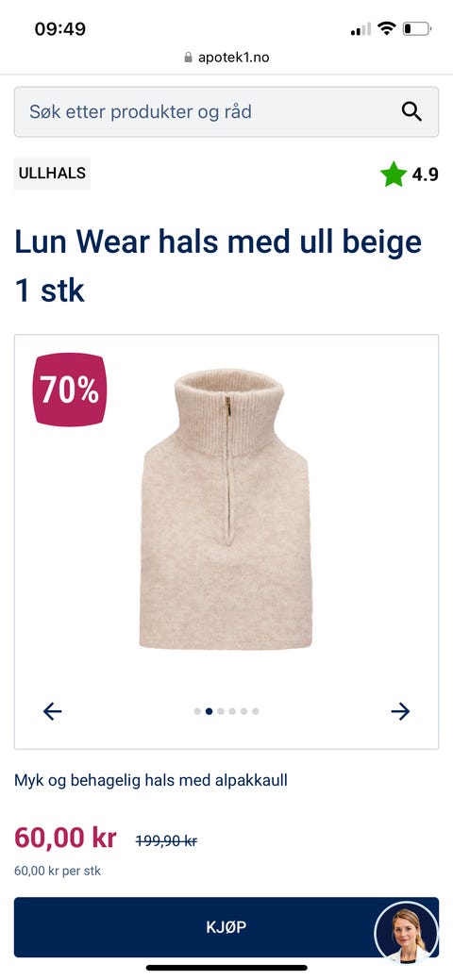Go to previous product image arrow

[53, 710]
